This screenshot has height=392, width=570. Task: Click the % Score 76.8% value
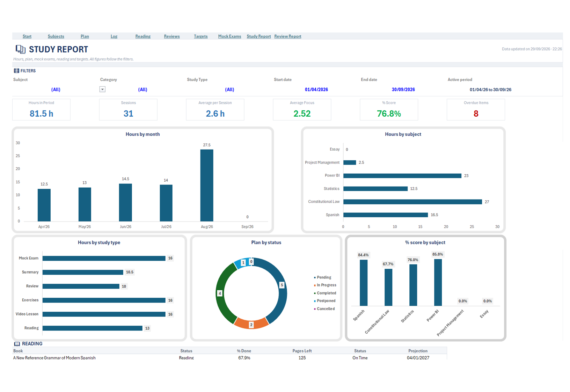[x=389, y=114]
